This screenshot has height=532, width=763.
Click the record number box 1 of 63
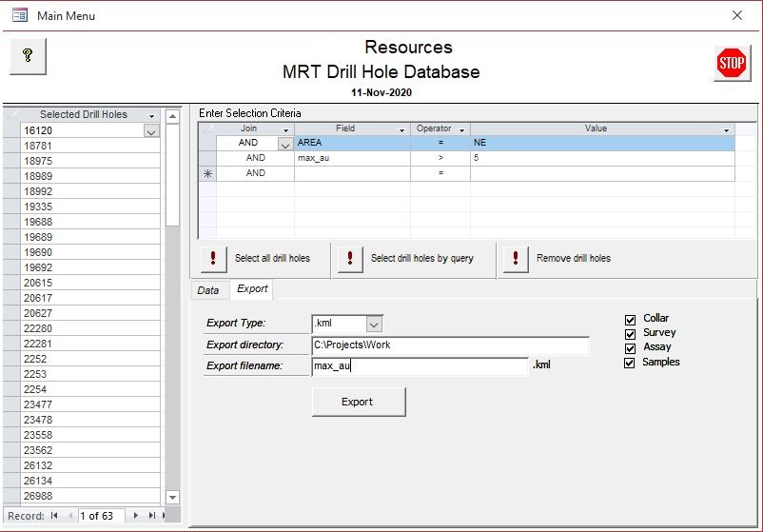click(x=101, y=516)
